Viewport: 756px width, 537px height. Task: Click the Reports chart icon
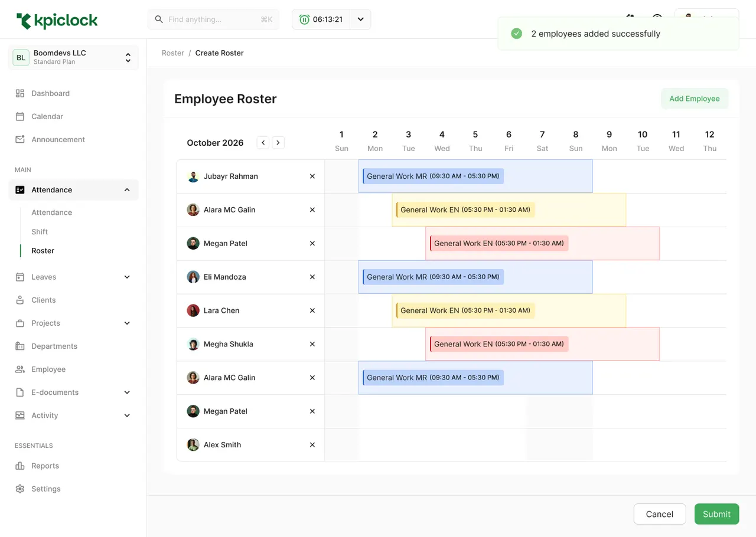[x=20, y=466]
